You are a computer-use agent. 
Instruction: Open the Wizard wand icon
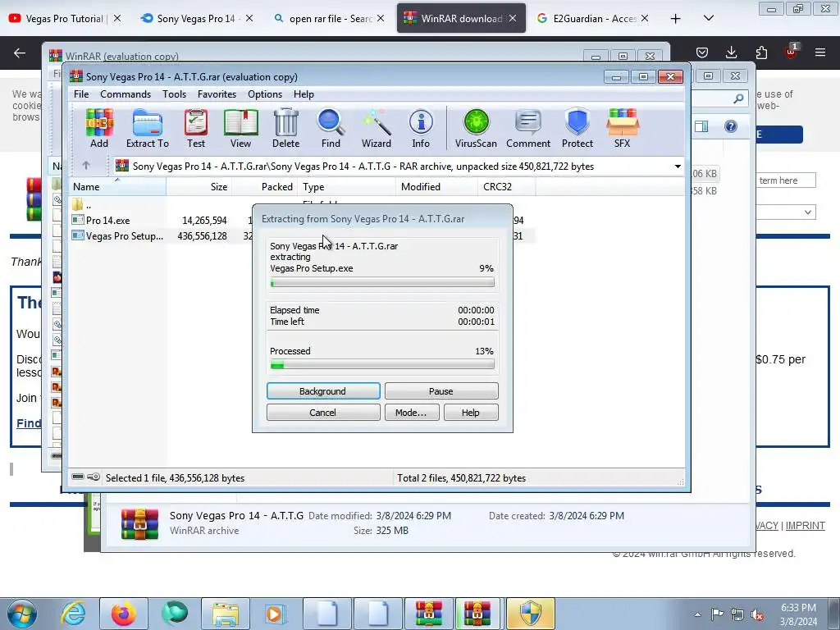tap(376, 129)
